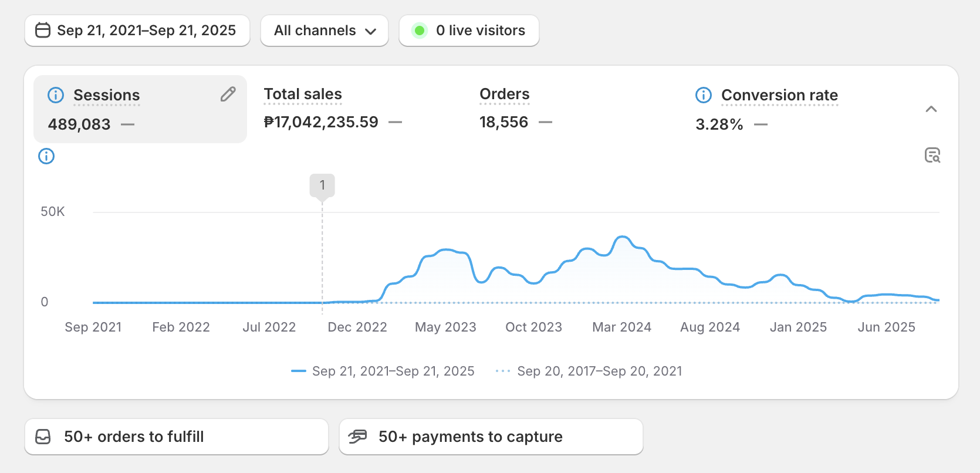Open the 50+ payments to capture link

[x=491, y=437]
